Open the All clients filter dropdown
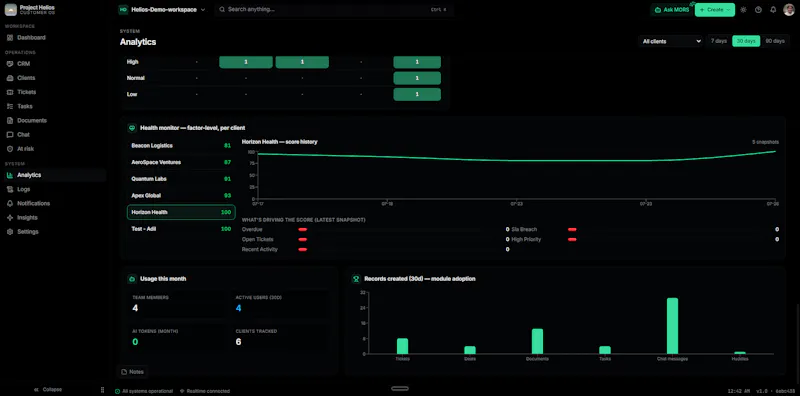 pyautogui.click(x=670, y=41)
